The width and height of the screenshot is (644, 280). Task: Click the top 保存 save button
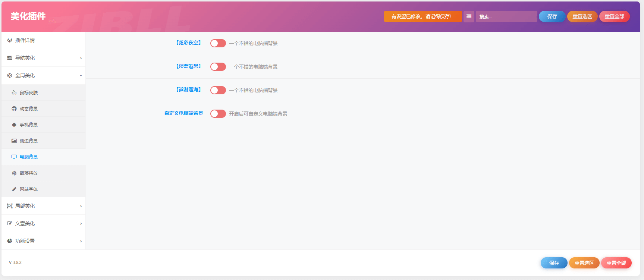click(552, 16)
